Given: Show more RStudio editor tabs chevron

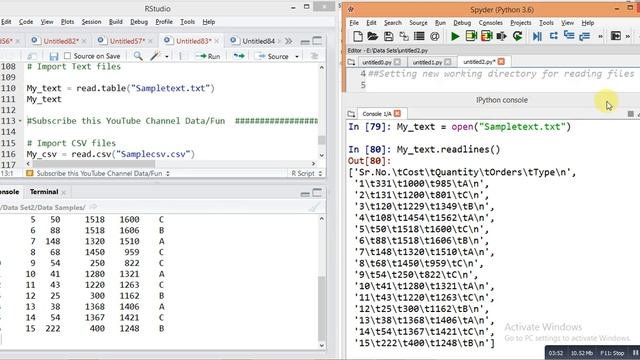Looking at the screenshot, I should (x=289, y=41).
